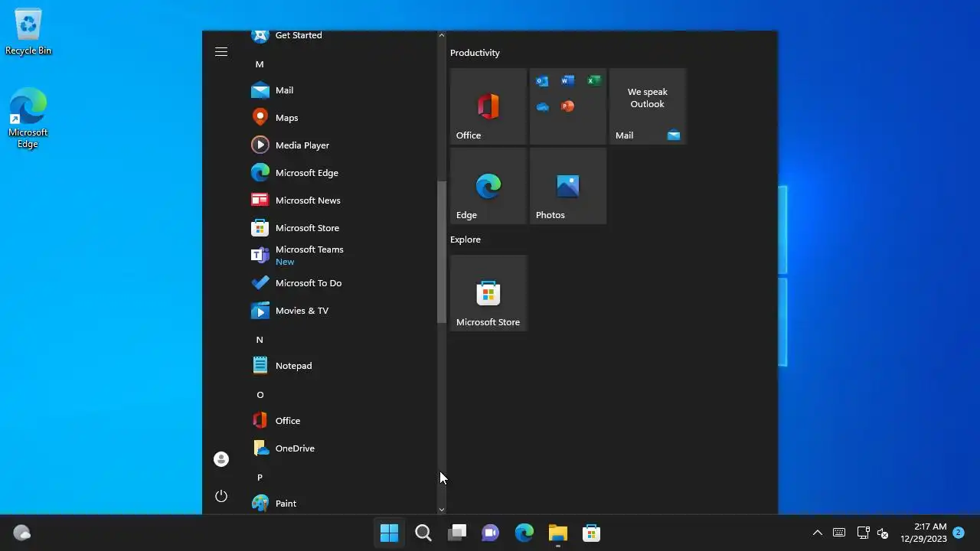Open Movies & TV app
The image size is (980, 551).
pos(341,311)
